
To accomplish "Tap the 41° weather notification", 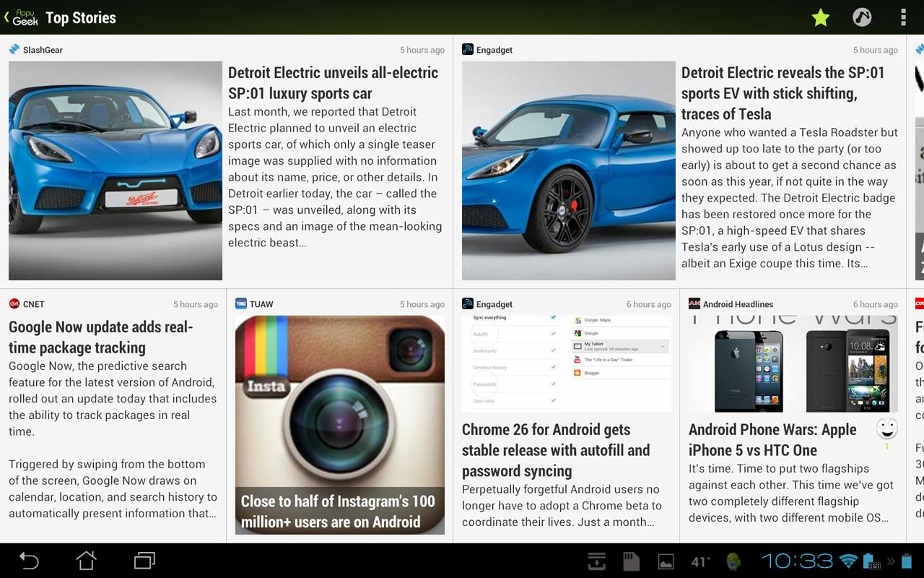I will point(700,561).
